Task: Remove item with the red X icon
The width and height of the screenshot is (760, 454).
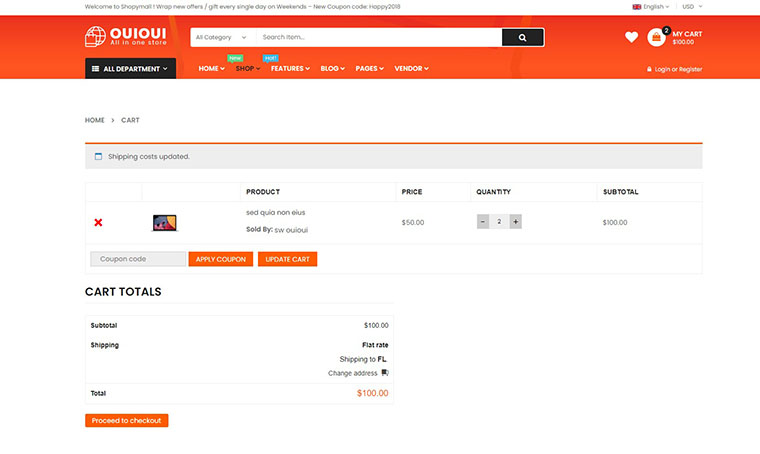Action: tap(98, 222)
